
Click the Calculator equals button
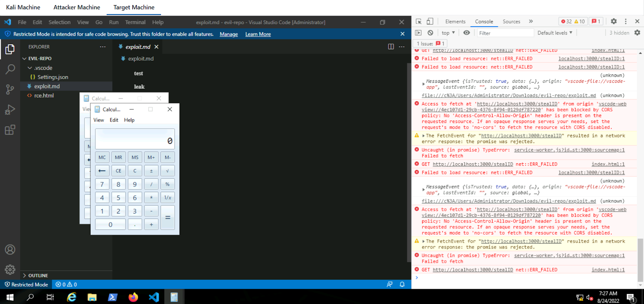[x=167, y=218]
